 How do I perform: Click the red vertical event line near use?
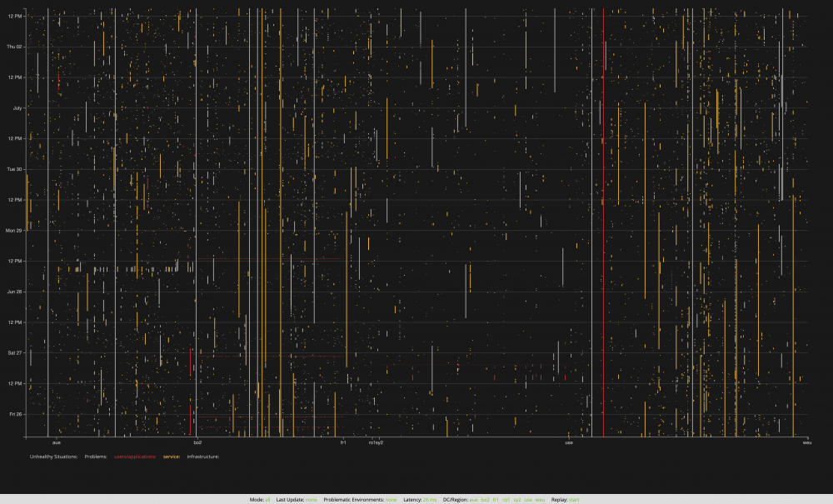tap(603, 225)
